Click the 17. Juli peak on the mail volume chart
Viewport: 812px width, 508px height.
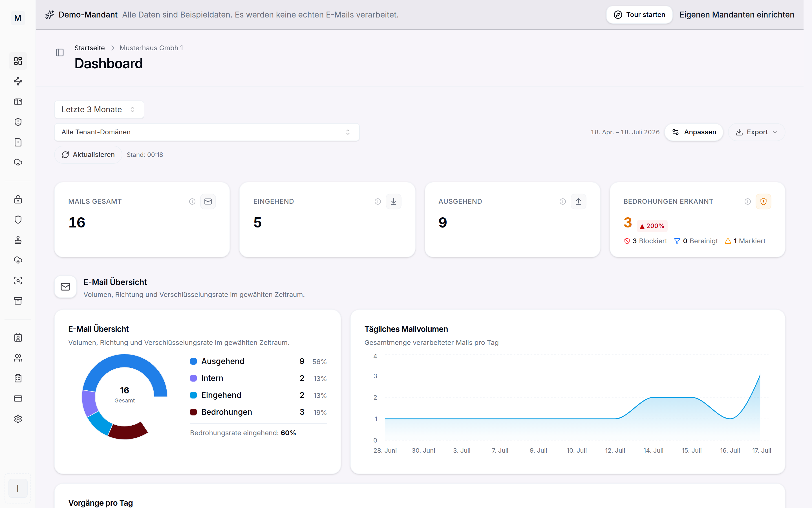(x=760, y=374)
